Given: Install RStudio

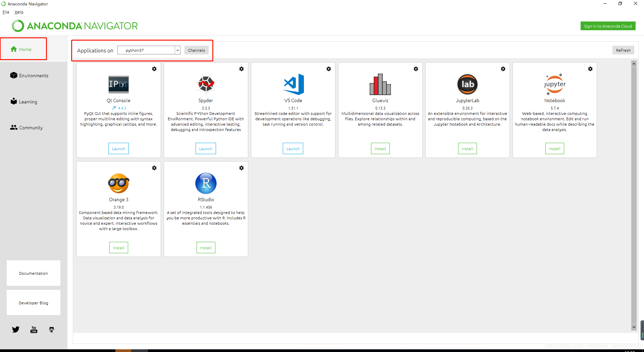Looking at the screenshot, I should pyautogui.click(x=206, y=248).
